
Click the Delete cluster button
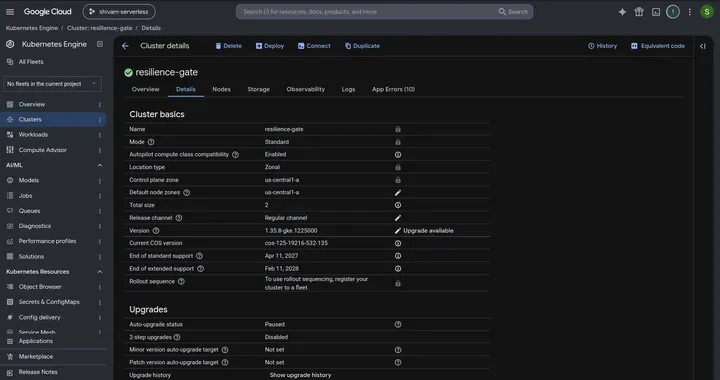(x=228, y=46)
